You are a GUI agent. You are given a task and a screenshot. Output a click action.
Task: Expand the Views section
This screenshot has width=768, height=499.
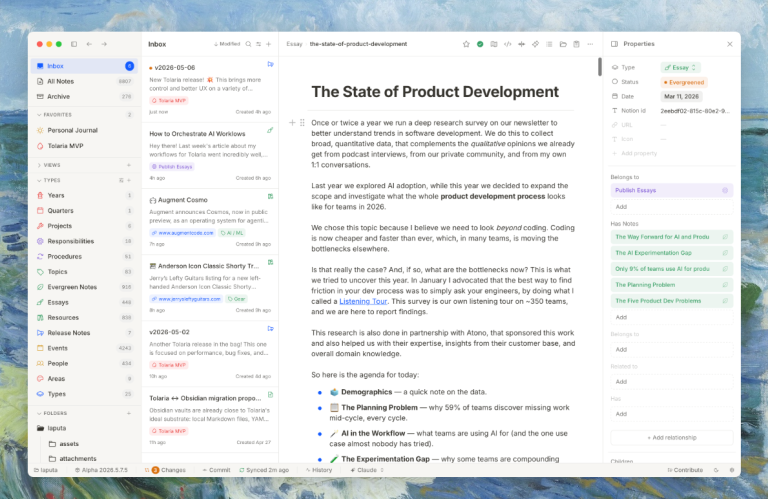click(39, 165)
